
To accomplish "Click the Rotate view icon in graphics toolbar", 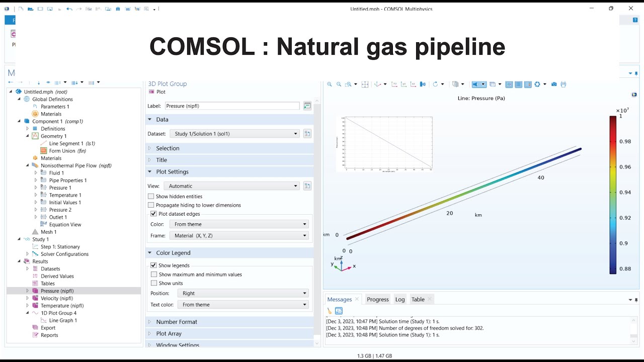I will tap(435, 84).
